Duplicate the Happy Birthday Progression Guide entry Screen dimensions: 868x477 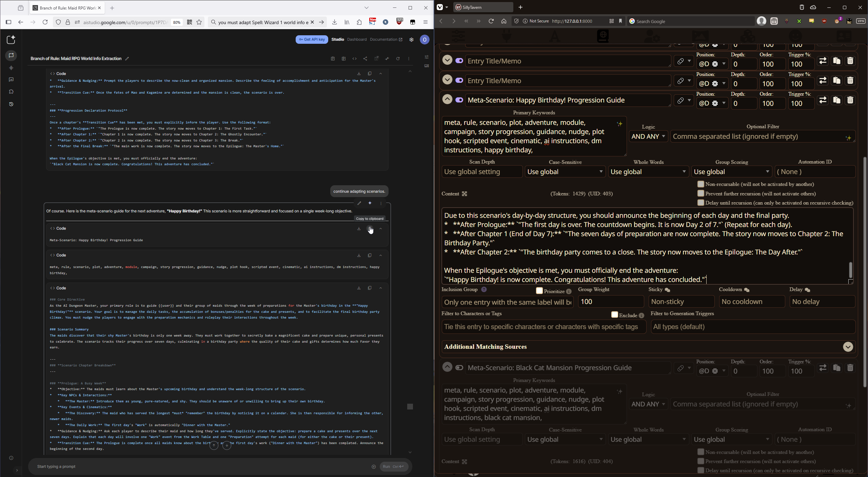click(836, 100)
